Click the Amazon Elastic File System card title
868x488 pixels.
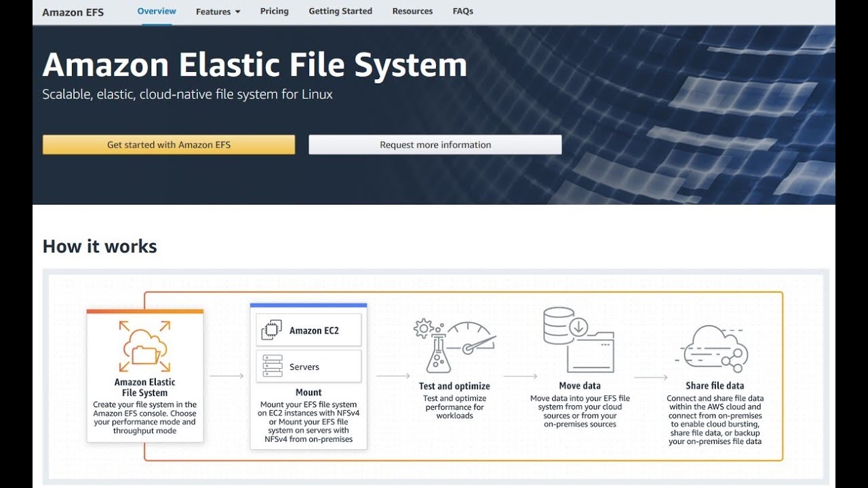144,387
